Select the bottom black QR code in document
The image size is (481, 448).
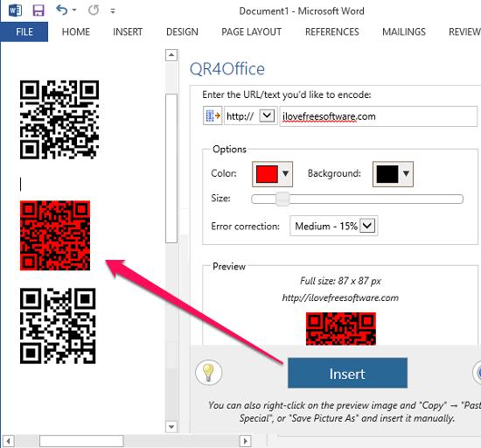click(x=58, y=325)
